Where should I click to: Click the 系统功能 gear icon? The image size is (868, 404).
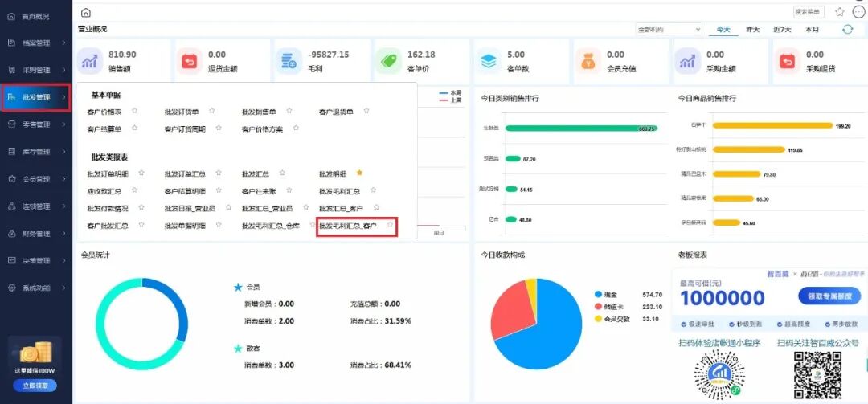click(11, 288)
